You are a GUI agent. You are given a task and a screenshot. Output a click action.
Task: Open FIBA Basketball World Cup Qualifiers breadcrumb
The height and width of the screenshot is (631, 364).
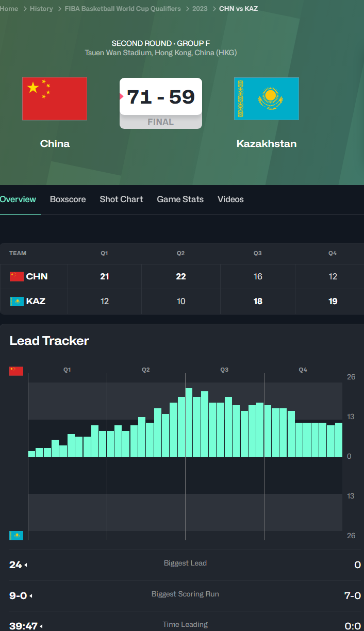click(x=123, y=9)
